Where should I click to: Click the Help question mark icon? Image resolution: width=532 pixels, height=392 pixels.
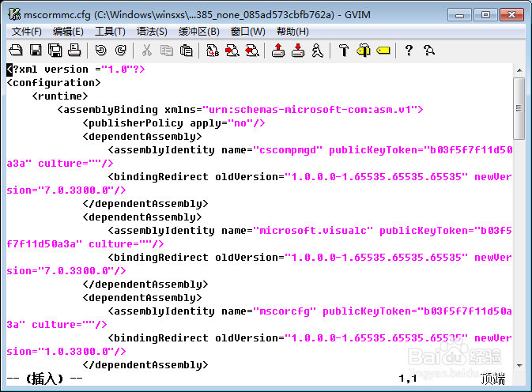(x=409, y=51)
